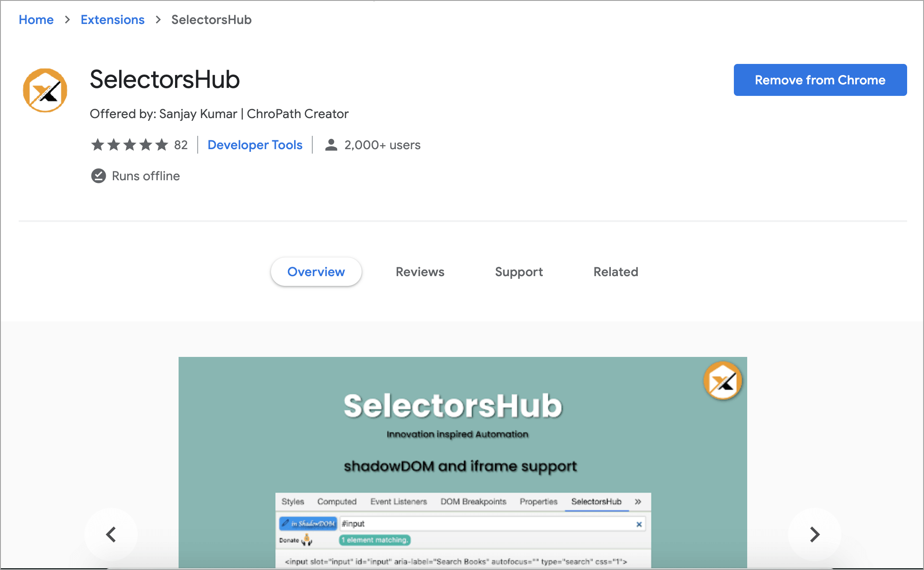Click the Remove from Chrome button

click(x=820, y=79)
